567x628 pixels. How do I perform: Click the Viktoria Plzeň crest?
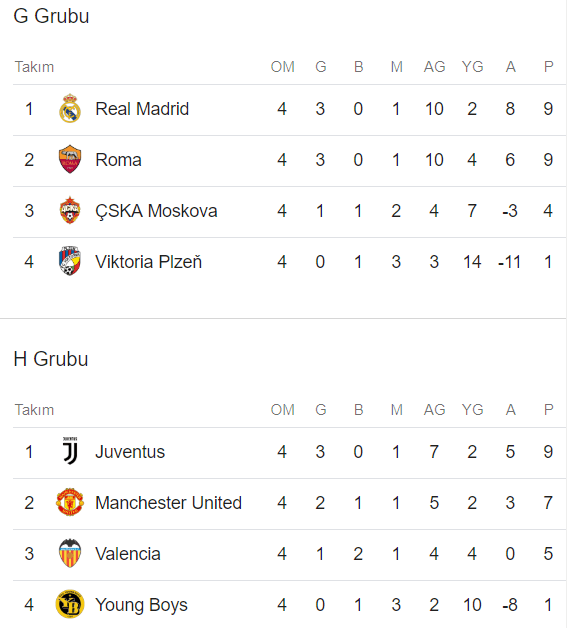(x=70, y=261)
